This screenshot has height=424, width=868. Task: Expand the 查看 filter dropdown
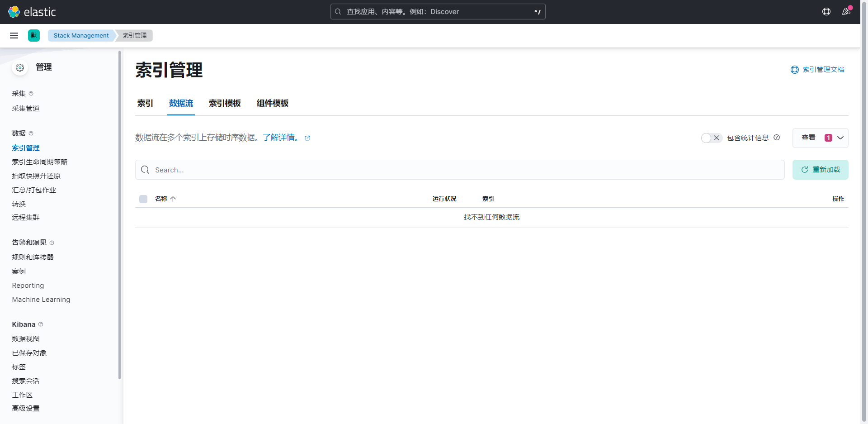pos(820,138)
